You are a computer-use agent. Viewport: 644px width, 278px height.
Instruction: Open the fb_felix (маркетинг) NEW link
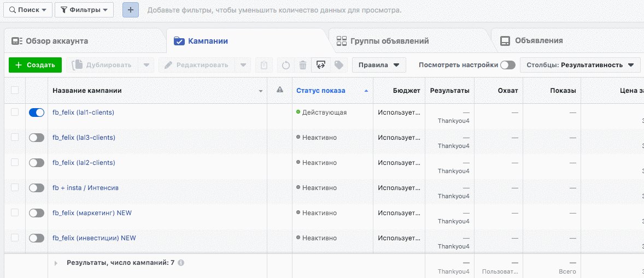[x=92, y=213]
